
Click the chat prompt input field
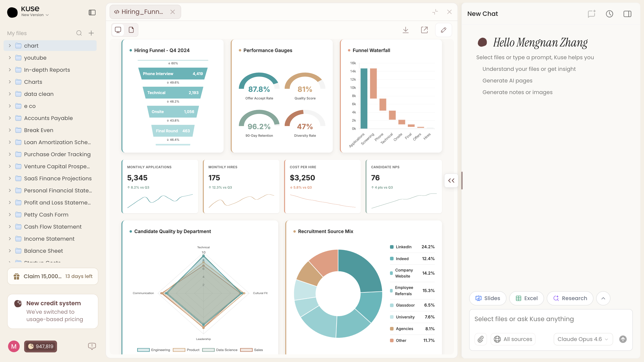[x=550, y=319]
